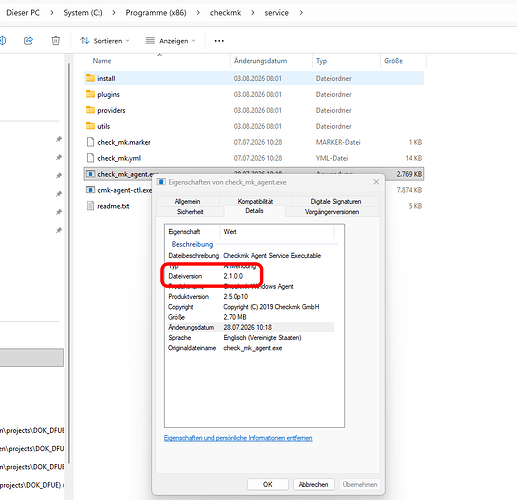Open the Sortieren dropdown
Image resolution: width=517 pixels, height=500 pixels.
click(x=105, y=41)
